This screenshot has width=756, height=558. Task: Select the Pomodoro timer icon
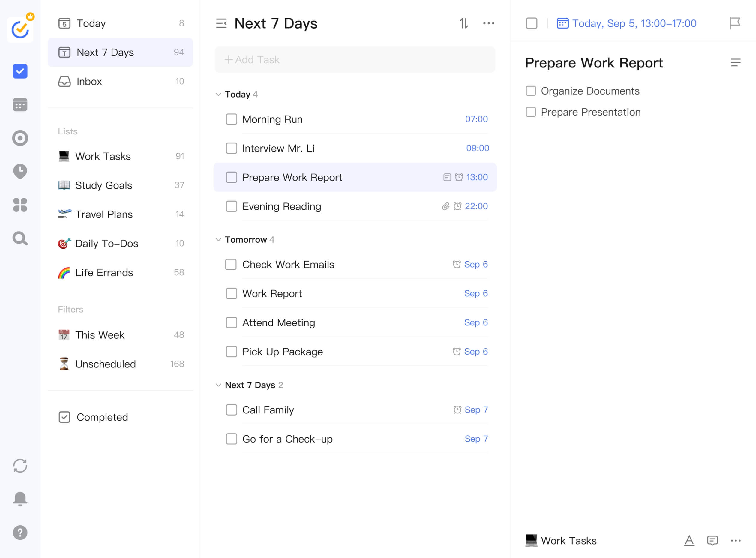click(20, 171)
